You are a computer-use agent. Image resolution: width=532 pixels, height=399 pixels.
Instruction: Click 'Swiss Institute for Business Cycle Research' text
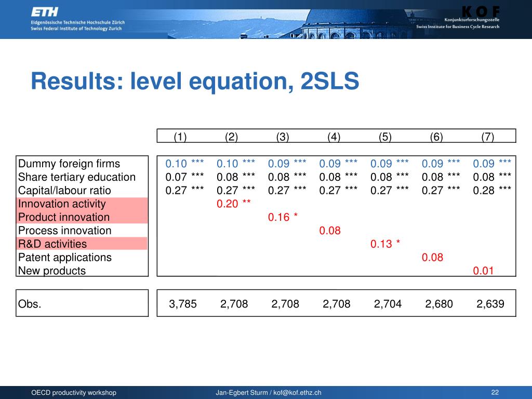[x=458, y=26]
